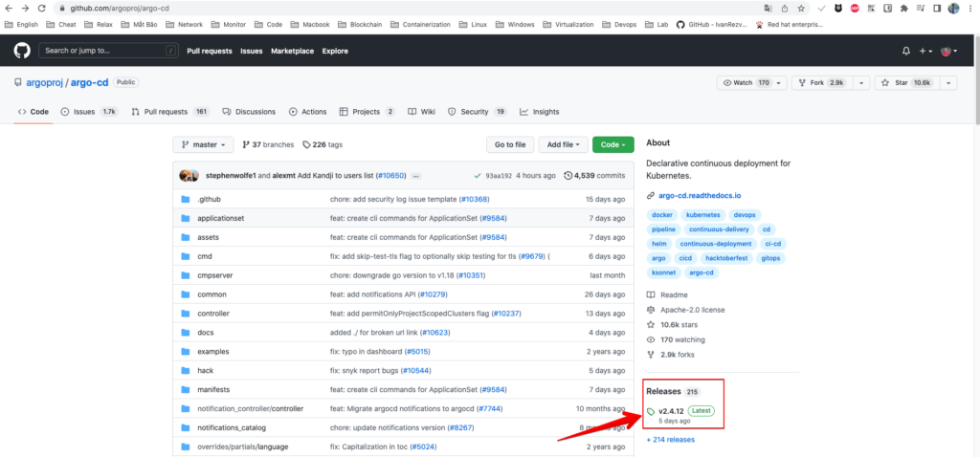Open the v2.4.12 latest release
Screen dimensions: 980x457
672,411
